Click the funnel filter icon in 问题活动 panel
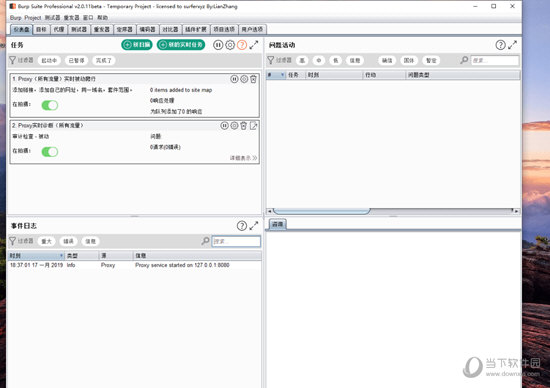This screenshot has height=388, width=550. (x=270, y=60)
